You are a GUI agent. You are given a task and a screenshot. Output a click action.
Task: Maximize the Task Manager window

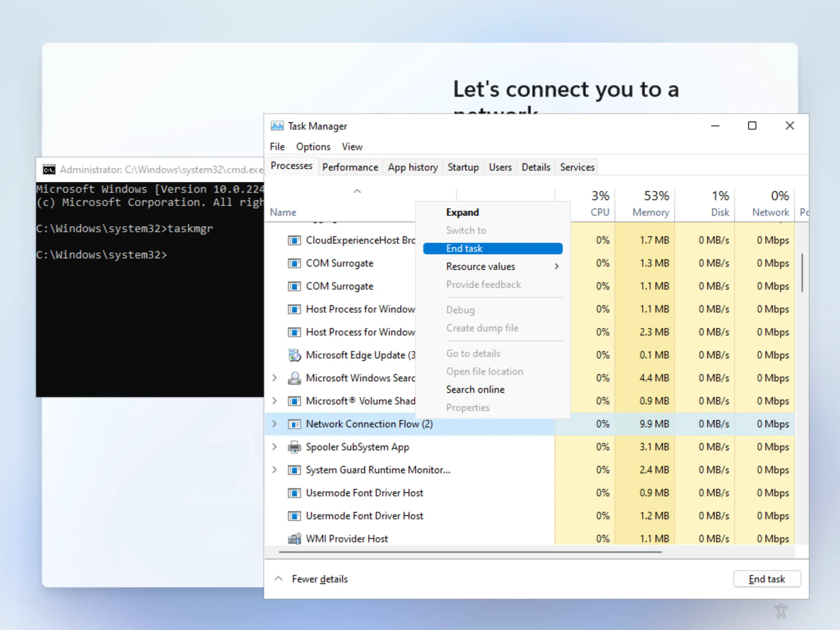pyautogui.click(x=752, y=126)
